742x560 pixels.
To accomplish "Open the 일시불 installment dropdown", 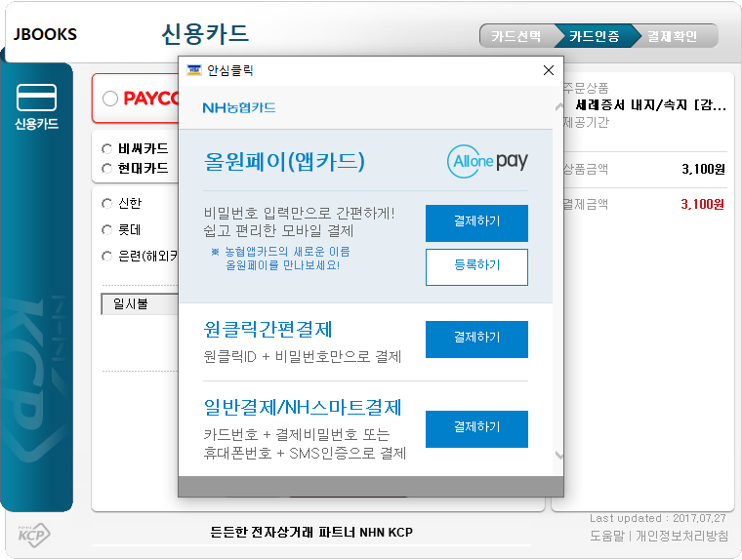I will tap(140, 304).
